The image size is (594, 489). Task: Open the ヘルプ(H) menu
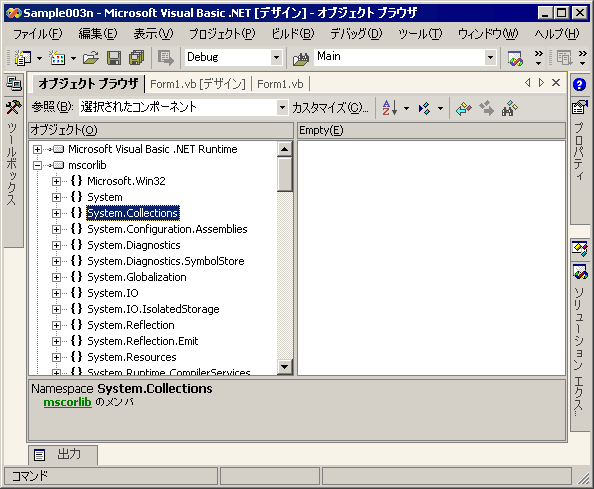pyautogui.click(x=556, y=34)
